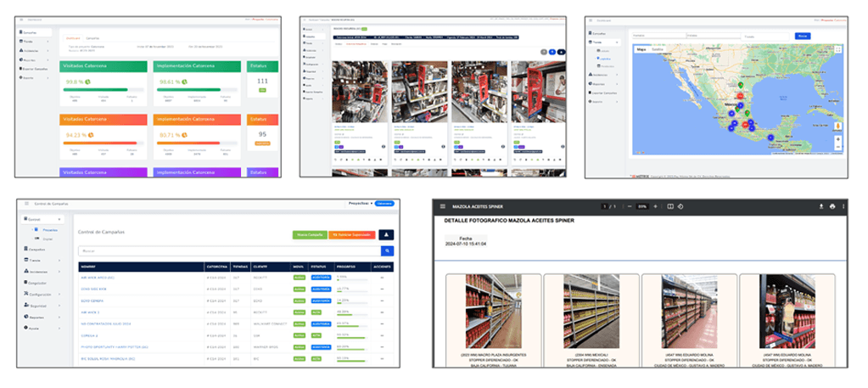868x388 pixels.
Task: Click the blue Buscar button above map
Action: pyautogui.click(x=802, y=36)
